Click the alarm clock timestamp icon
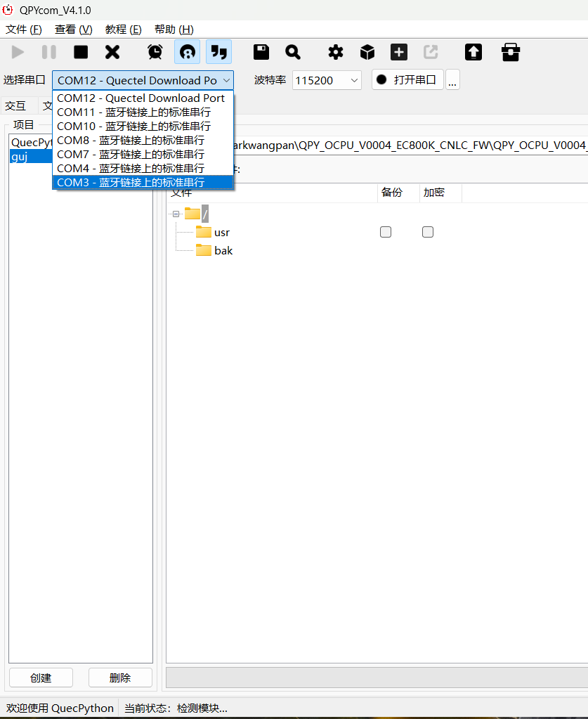The image size is (588, 719). click(155, 52)
